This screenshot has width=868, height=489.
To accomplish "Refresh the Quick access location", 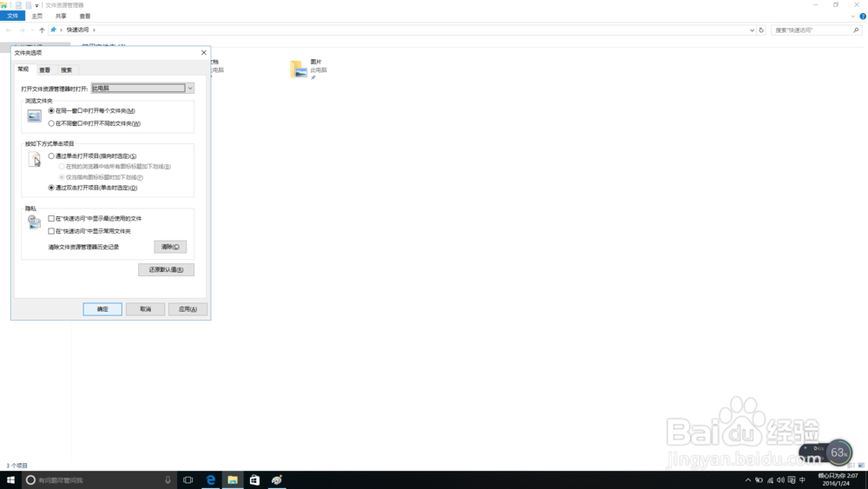I will tap(761, 30).
